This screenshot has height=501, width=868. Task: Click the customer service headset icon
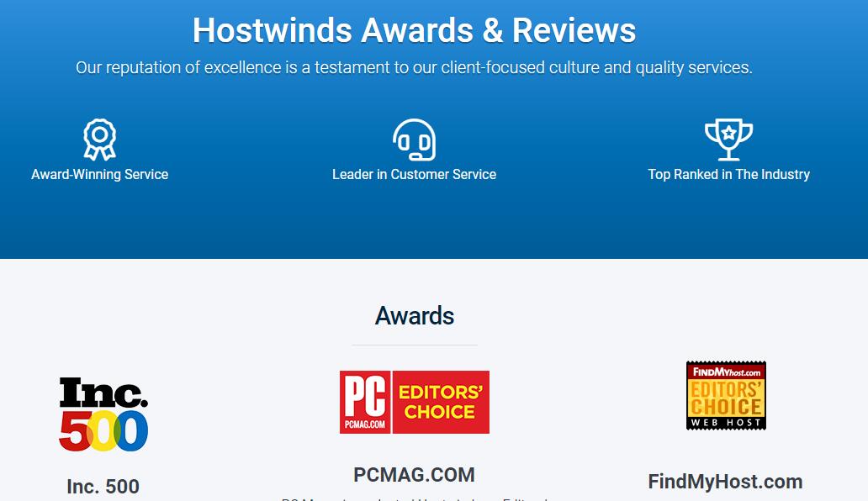coord(414,140)
